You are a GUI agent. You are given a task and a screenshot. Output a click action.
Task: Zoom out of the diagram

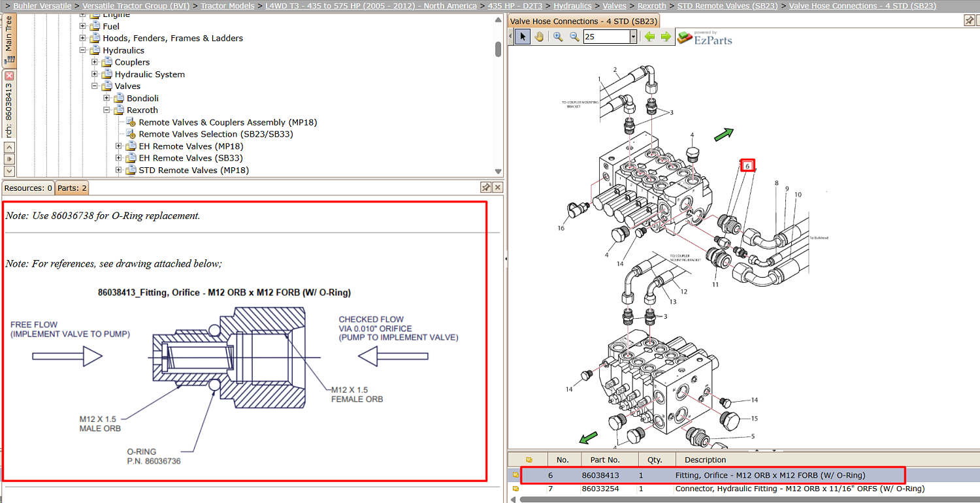(x=574, y=37)
